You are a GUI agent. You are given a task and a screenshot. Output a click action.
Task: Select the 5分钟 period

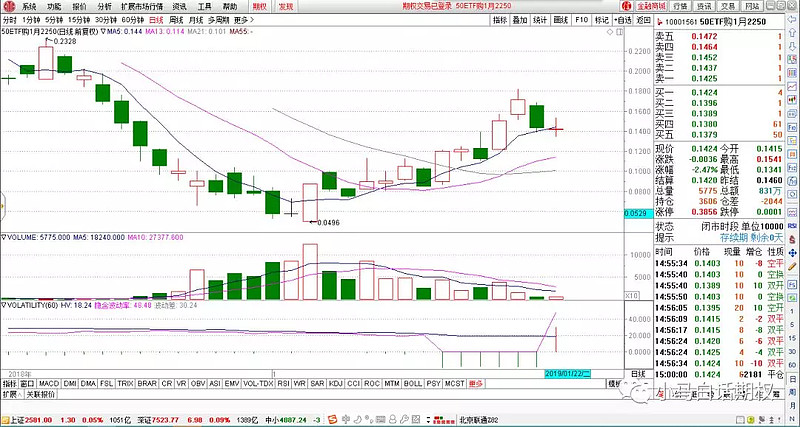53,20
